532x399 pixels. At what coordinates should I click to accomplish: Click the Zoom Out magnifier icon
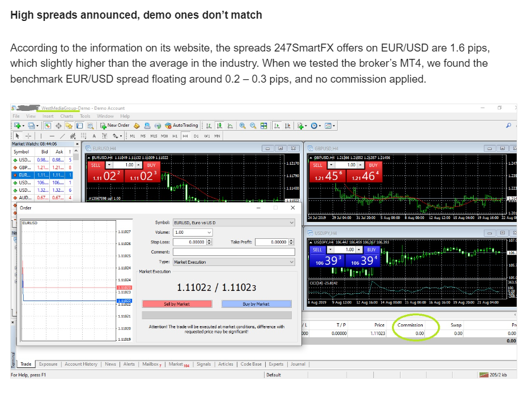[x=253, y=126]
